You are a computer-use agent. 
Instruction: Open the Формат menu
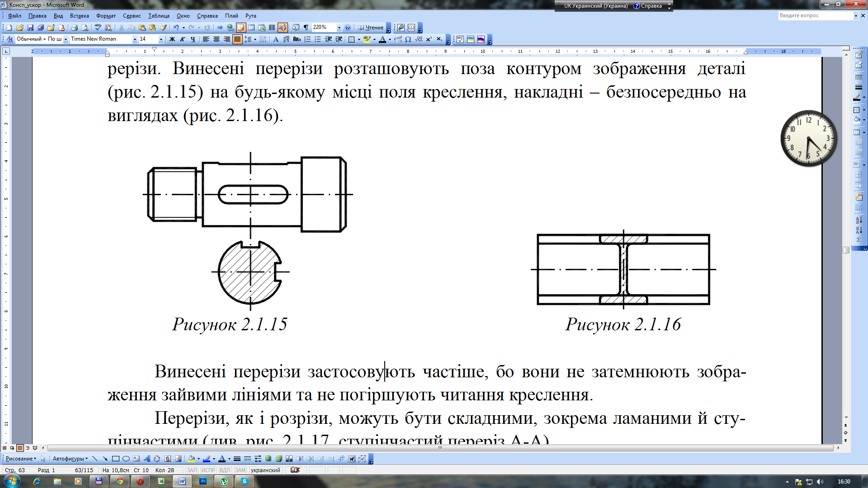click(x=106, y=16)
